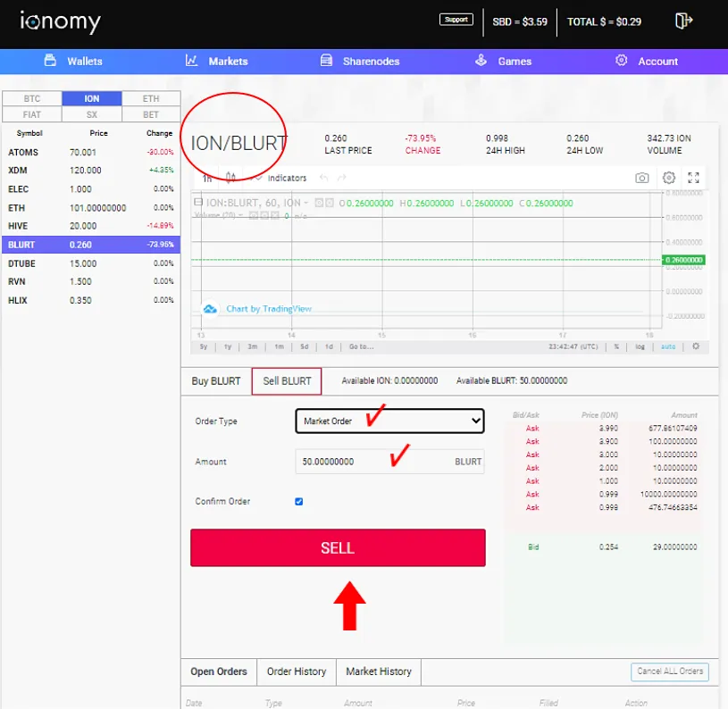
Task: Set chart range to 5y
Action: (x=204, y=346)
